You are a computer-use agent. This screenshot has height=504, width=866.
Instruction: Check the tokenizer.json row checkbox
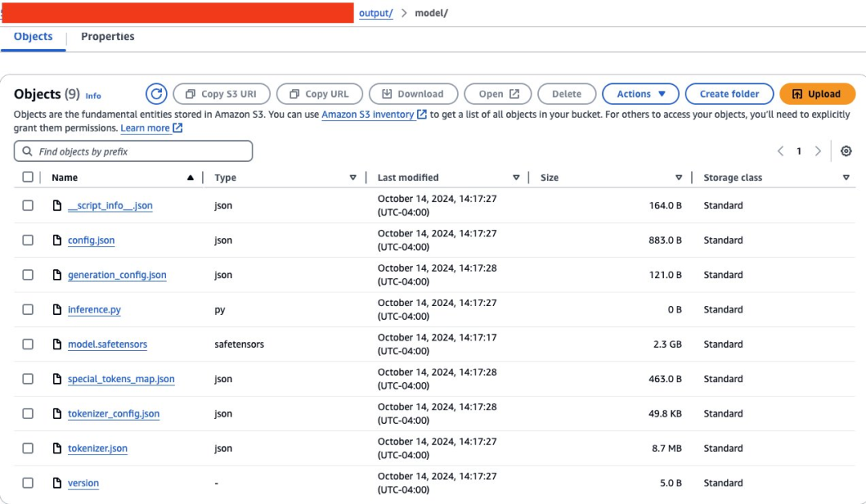click(27, 448)
